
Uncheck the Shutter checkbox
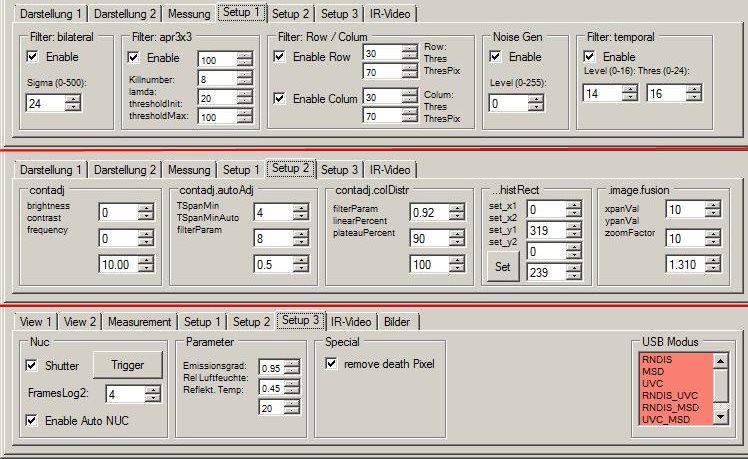33,365
